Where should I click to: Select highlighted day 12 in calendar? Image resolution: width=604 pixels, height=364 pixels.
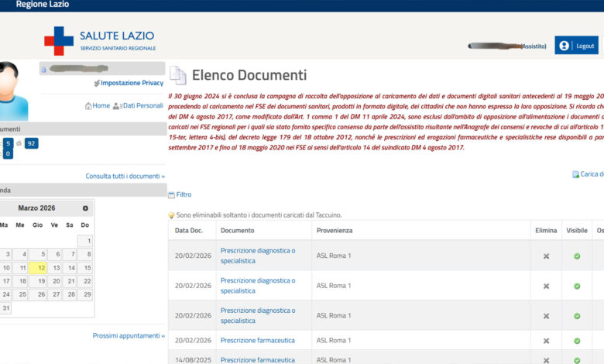click(x=38, y=268)
